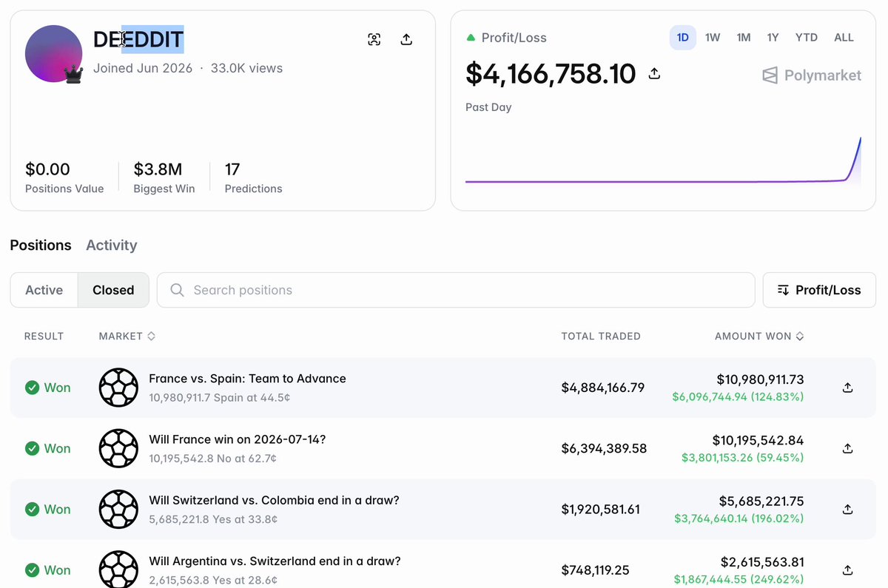Select the ALL time range
Screen dimensions: 888x588
(844, 37)
